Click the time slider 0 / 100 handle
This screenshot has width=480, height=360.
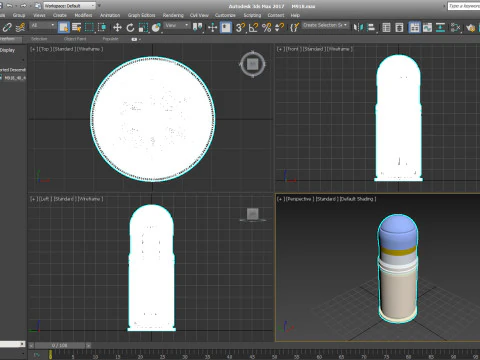(x=59, y=346)
